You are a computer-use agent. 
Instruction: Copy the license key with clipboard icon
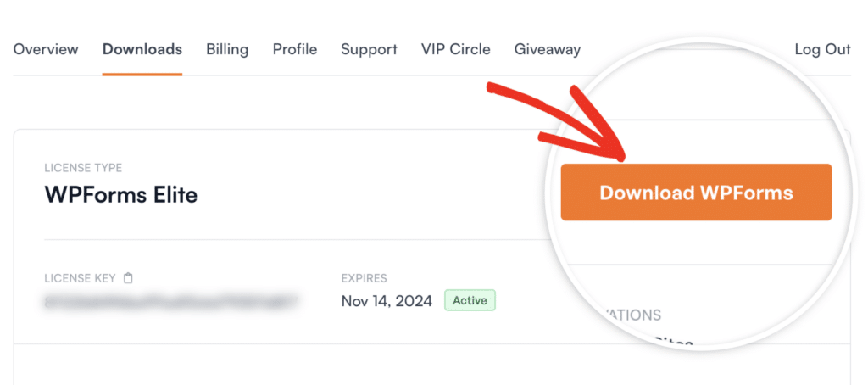[x=129, y=278]
